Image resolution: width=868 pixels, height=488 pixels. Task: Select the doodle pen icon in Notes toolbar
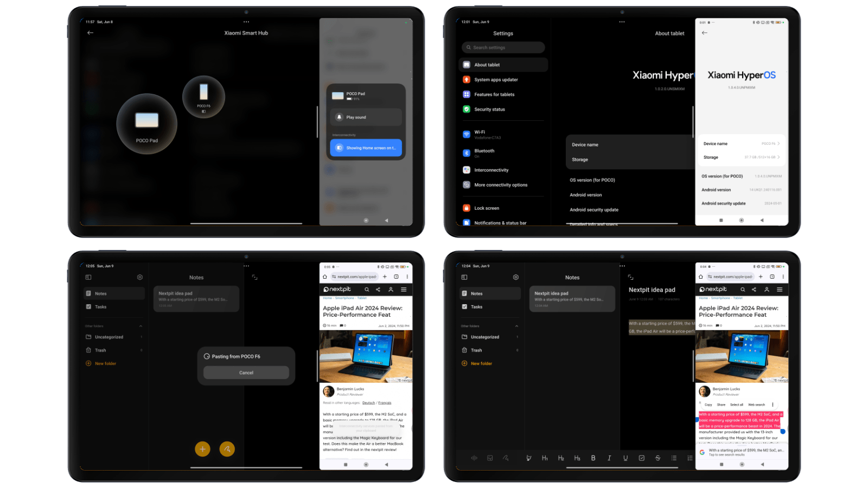point(505,458)
